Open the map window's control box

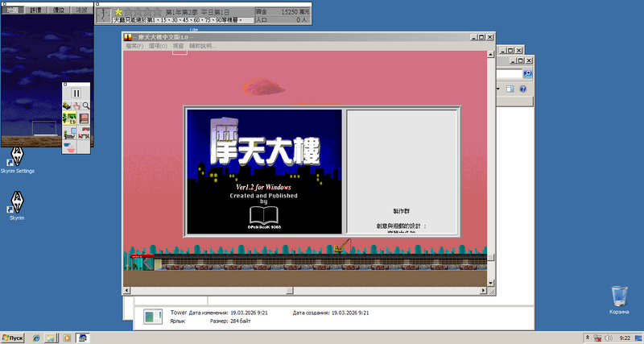[3, 4]
